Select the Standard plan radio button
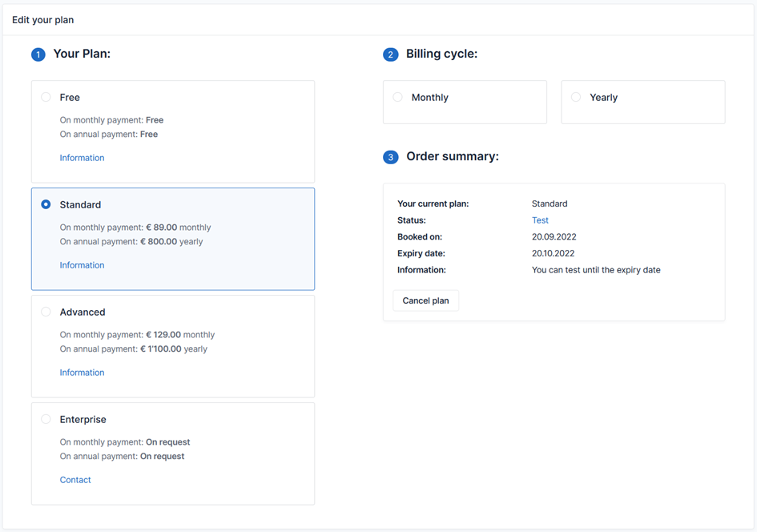This screenshot has width=757, height=532. pyautogui.click(x=46, y=204)
